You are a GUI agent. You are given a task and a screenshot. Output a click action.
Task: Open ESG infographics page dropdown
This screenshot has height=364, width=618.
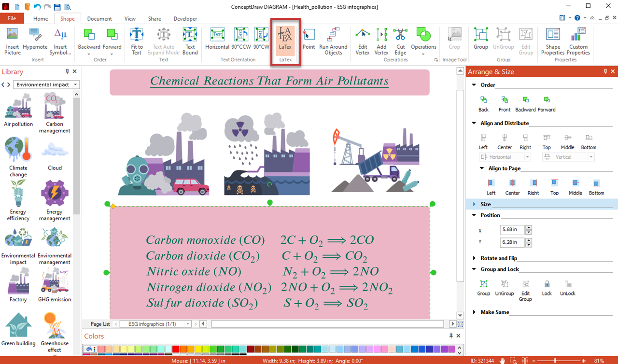[x=155, y=324]
